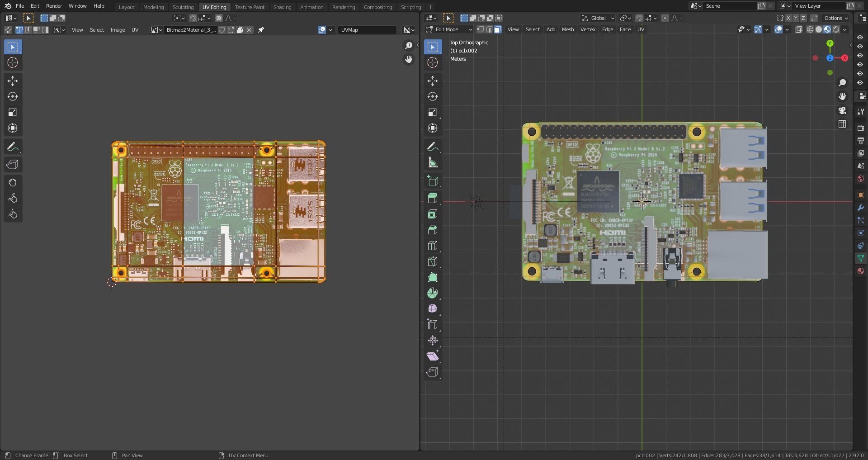Viewport: 868px width, 460px height.
Task: Toggle UV sync selection
Action: click(x=8, y=30)
